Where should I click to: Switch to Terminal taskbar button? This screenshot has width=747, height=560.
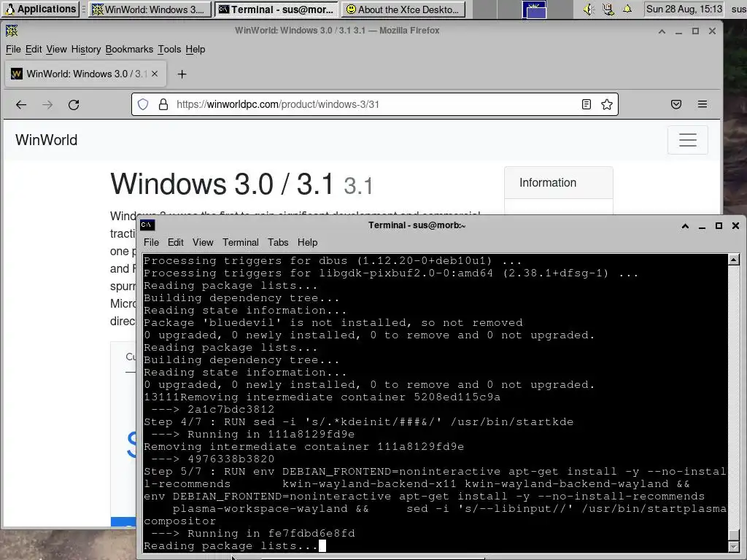pos(276,9)
